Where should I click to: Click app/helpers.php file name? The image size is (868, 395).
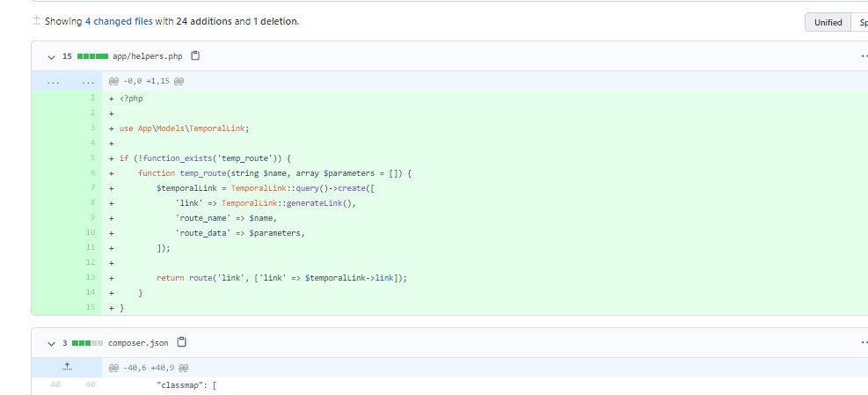[x=147, y=56]
